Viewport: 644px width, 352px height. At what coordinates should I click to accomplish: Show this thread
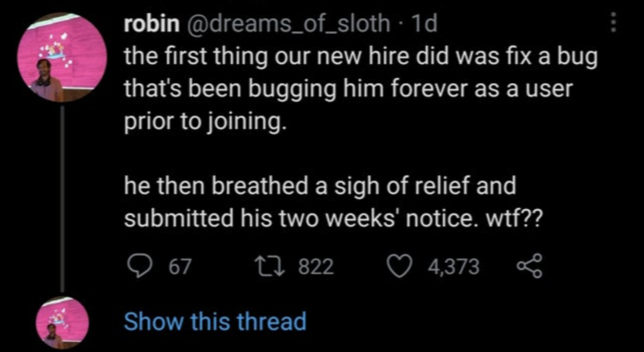pos(215,322)
